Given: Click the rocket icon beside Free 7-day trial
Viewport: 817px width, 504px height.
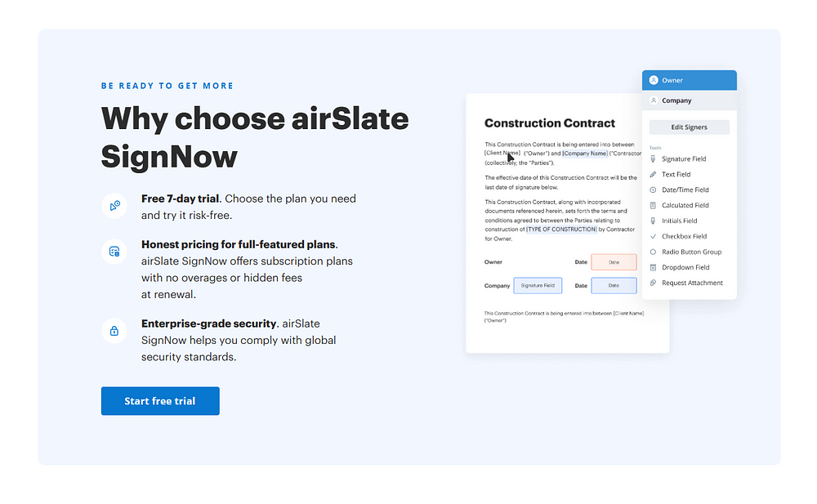Looking at the screenshot, I should click(x=114, y=206).
